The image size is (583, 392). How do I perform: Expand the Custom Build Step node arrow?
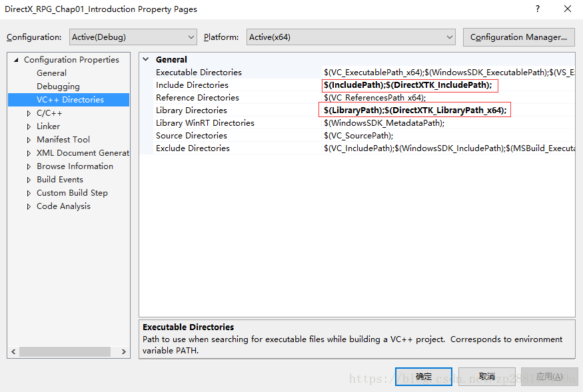[29, 193]
